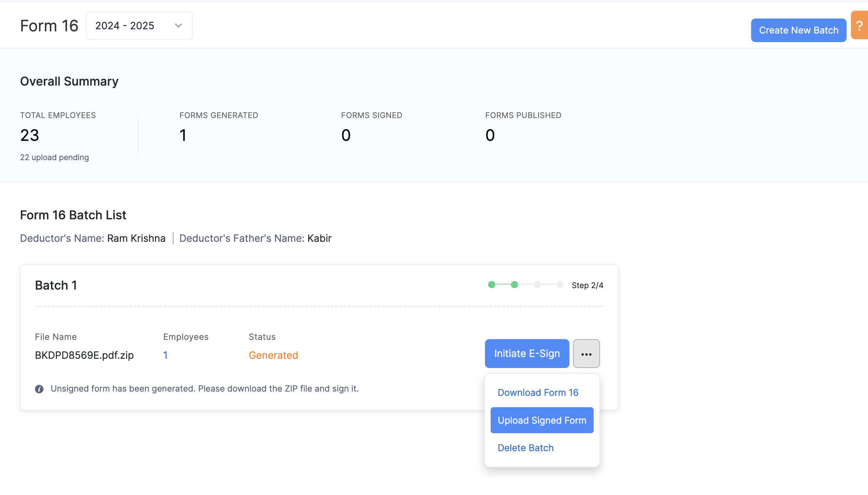
Task: Click Create New Batch button
Action: (799, 30)
